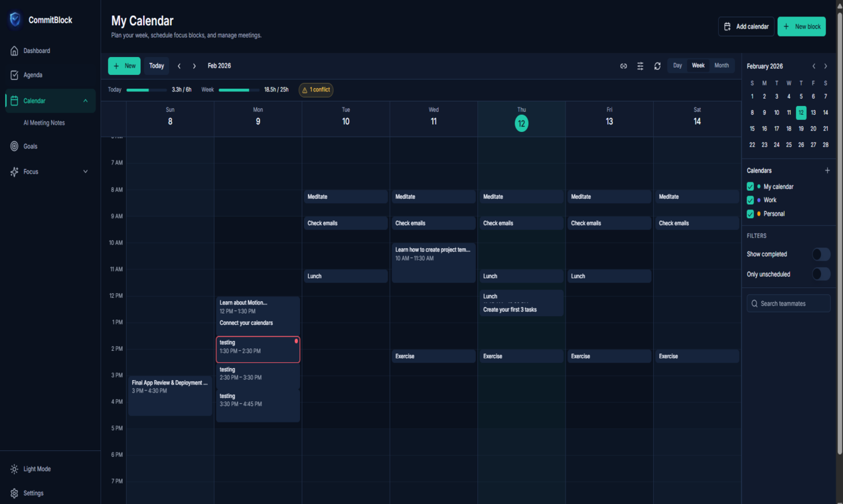Viewport: 843px width, 504px height.
Task: Click Thu 12 day header
Action: coord(522,119)
